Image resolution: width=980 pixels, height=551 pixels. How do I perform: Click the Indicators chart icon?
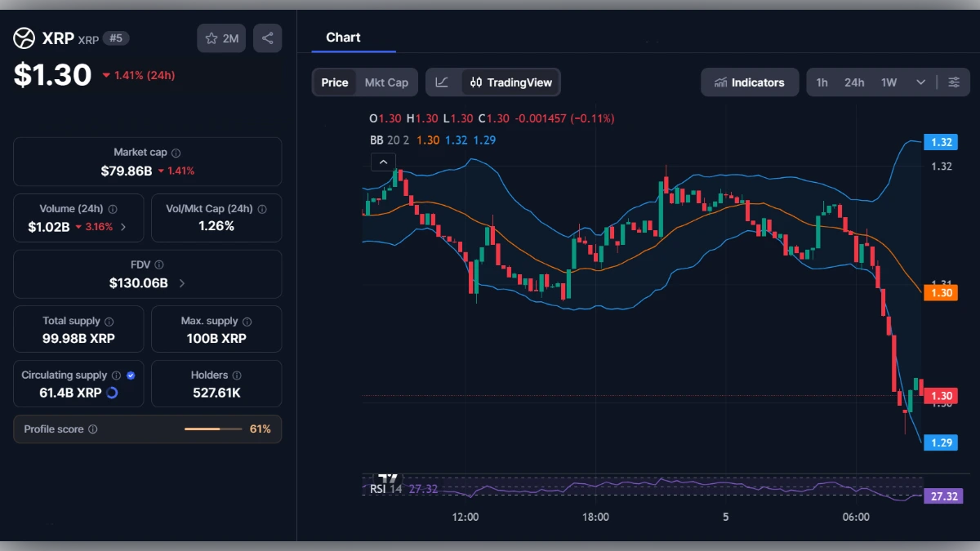coord(722,82)
